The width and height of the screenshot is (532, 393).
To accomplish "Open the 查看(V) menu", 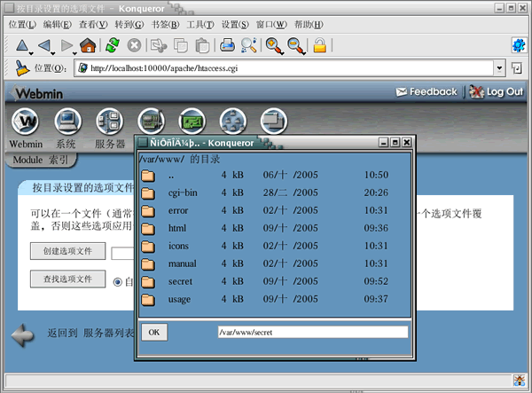I will point(93,25).
